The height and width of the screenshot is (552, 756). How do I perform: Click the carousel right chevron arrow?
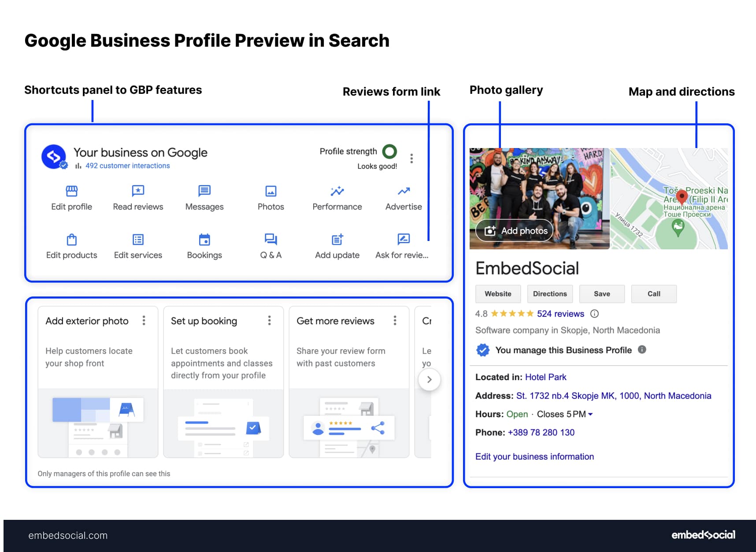point(430,379)
